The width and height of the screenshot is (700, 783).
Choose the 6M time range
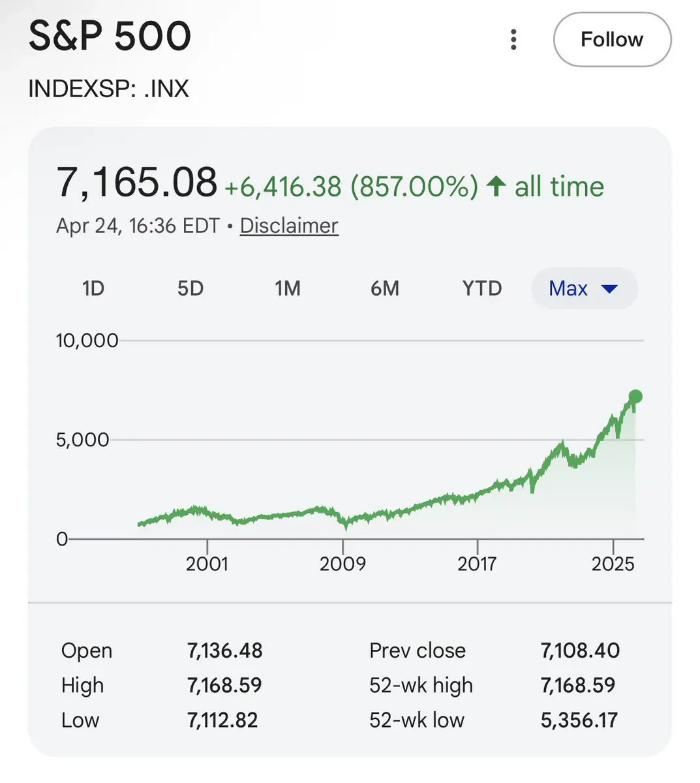tap(385, 288)
